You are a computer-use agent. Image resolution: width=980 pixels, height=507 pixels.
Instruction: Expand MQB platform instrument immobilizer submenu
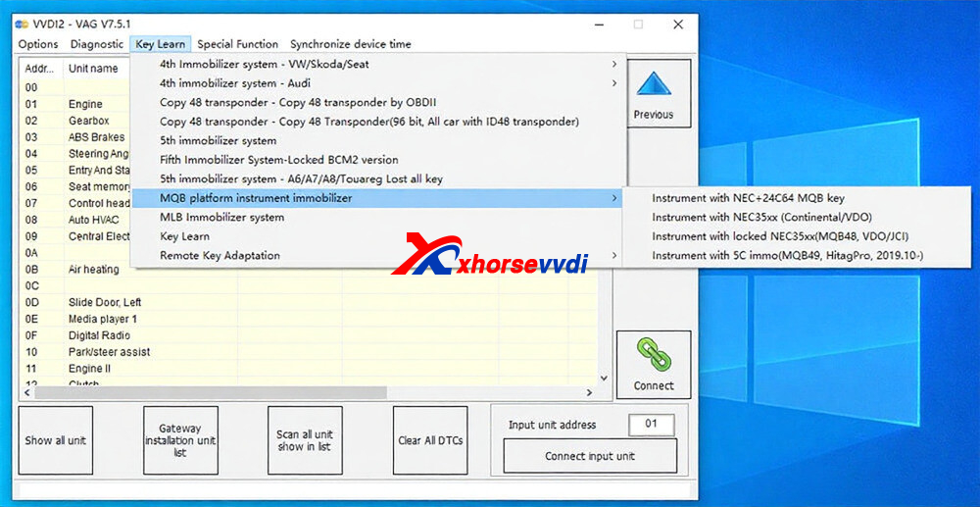pyautogui.click(x=378, y=198)
